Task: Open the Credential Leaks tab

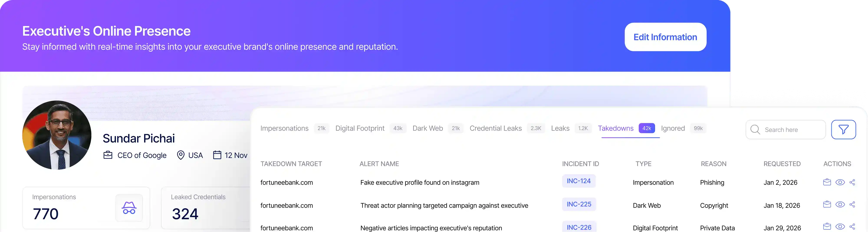Action: pos(496,128)
